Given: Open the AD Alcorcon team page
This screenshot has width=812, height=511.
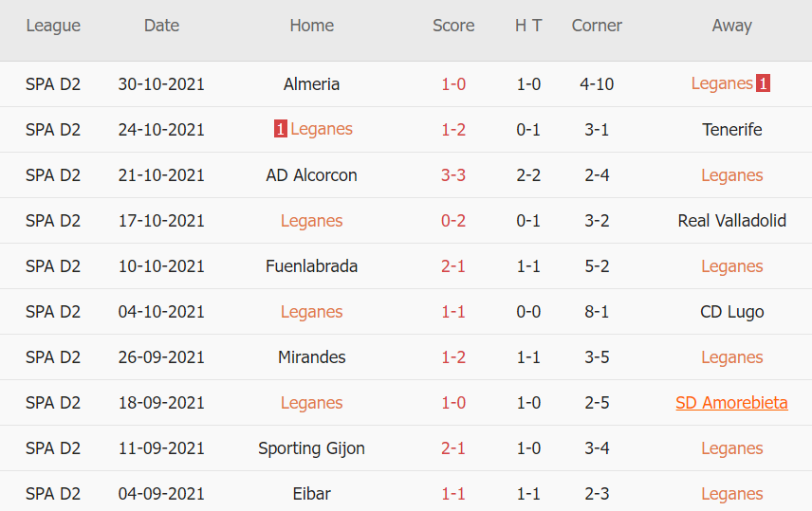Looking at the screenshot, I should [311, 175].
